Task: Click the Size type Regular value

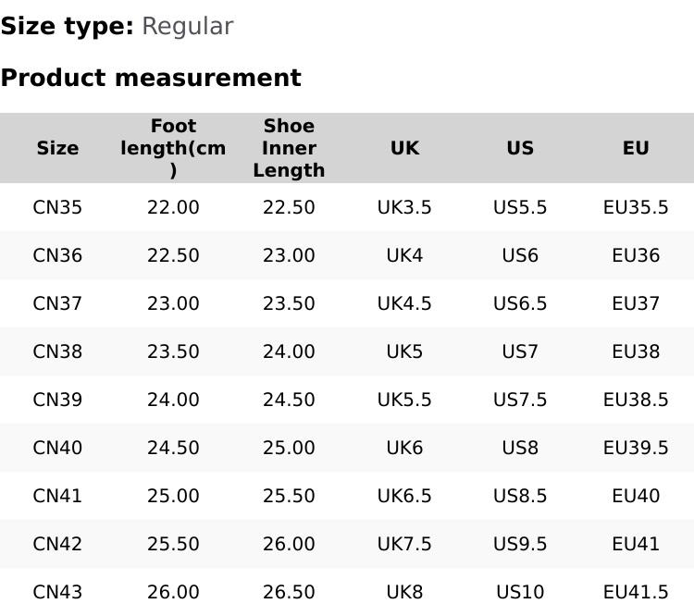Action: [x=187, y=27]
